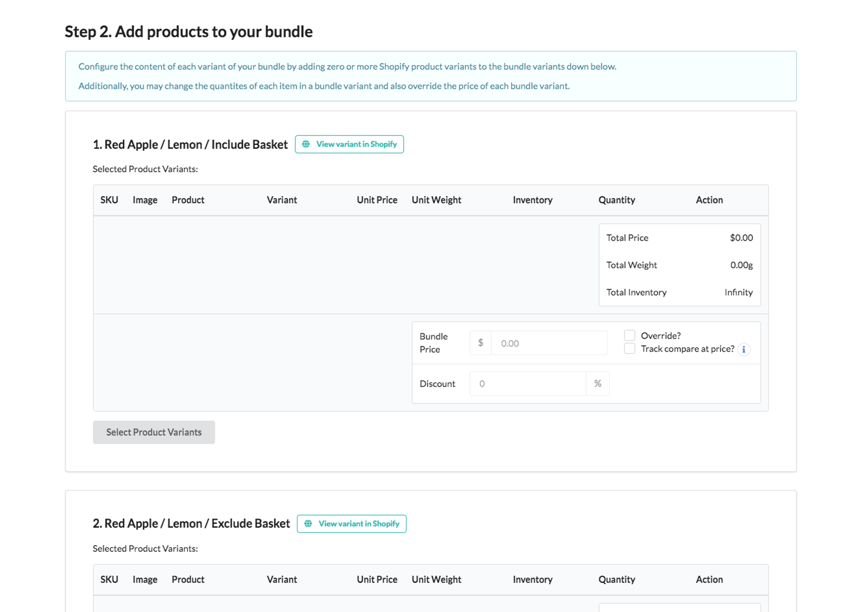Click the Unit Price header in first table
The height and width of the screenshot is (612, 868).
(377, 200)
